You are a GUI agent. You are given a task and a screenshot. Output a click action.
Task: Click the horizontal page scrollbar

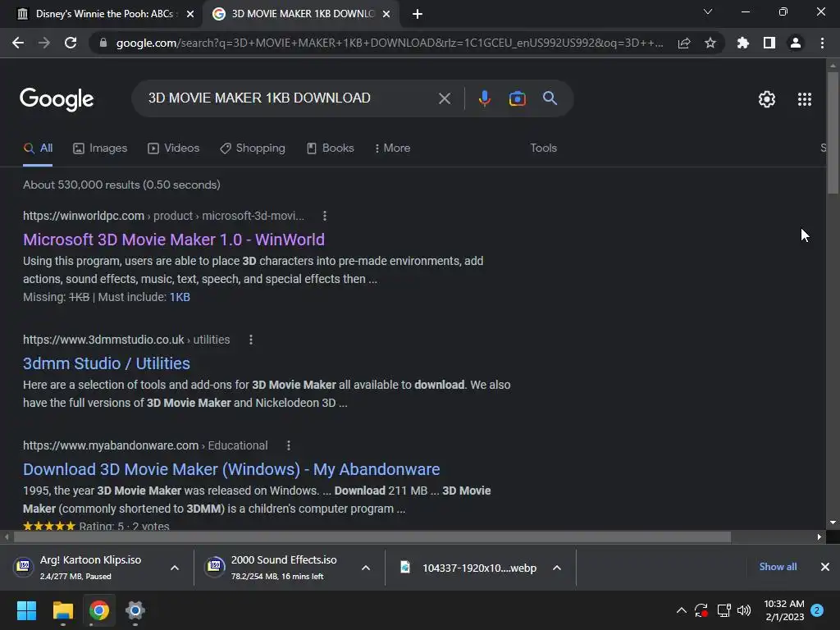(x=372, y=536)
